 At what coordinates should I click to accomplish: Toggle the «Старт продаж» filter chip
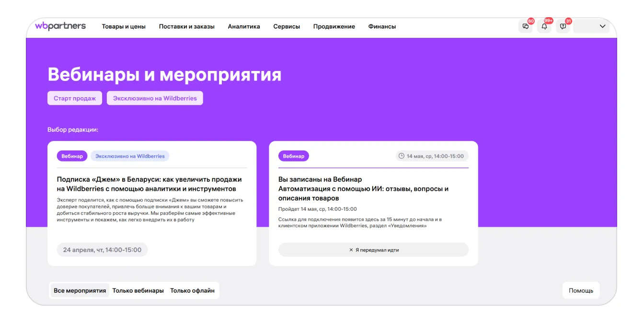[x=75, y=98]
